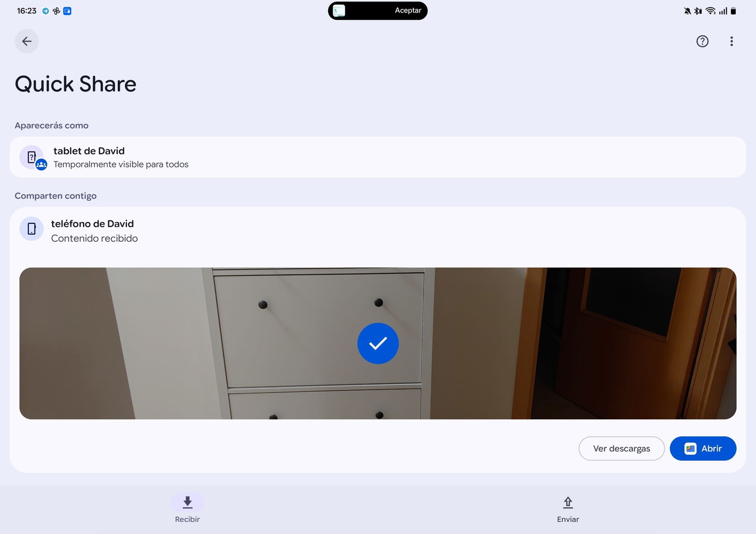Tap the screenshot thumbnail in the top pill

pos(339,10)
